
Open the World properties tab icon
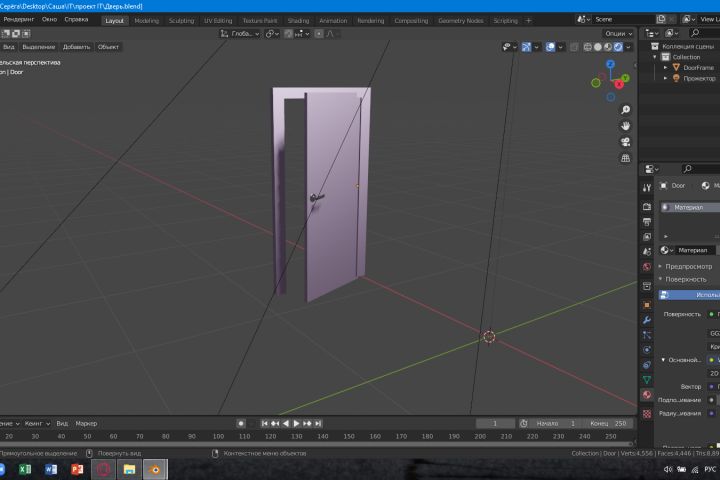(647, 267)
